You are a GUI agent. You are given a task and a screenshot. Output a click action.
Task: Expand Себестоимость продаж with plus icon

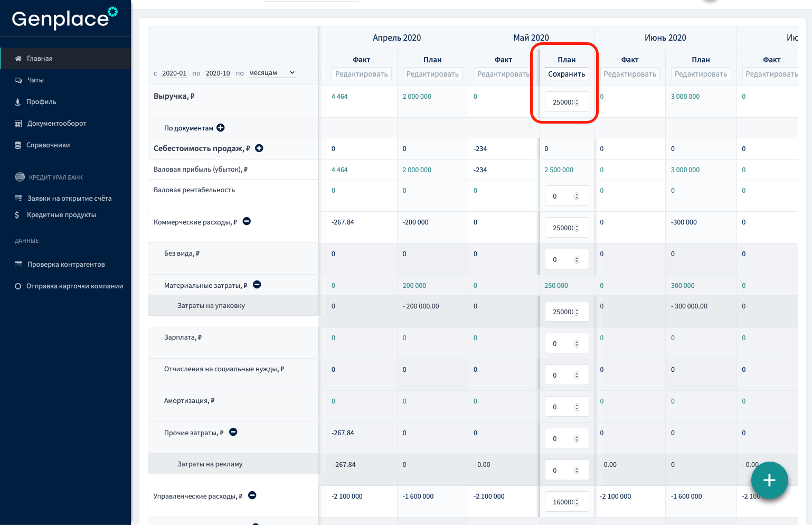tap(259, 148)
